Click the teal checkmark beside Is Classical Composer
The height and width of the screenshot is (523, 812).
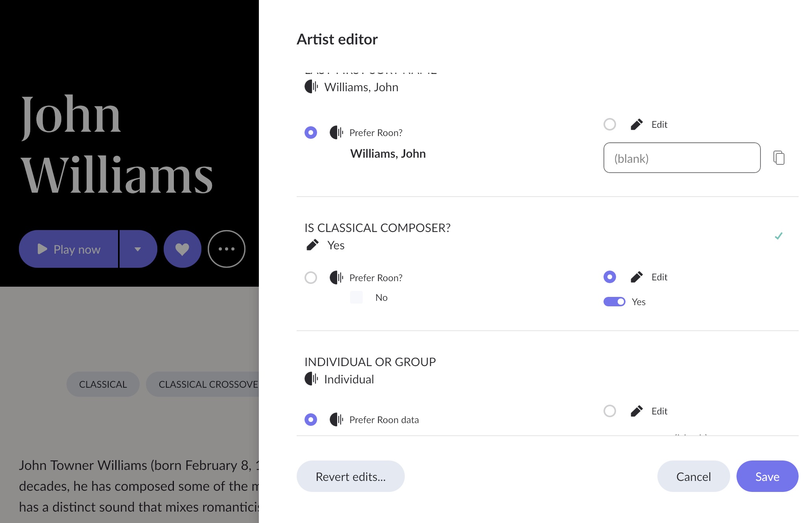(779, 236)
